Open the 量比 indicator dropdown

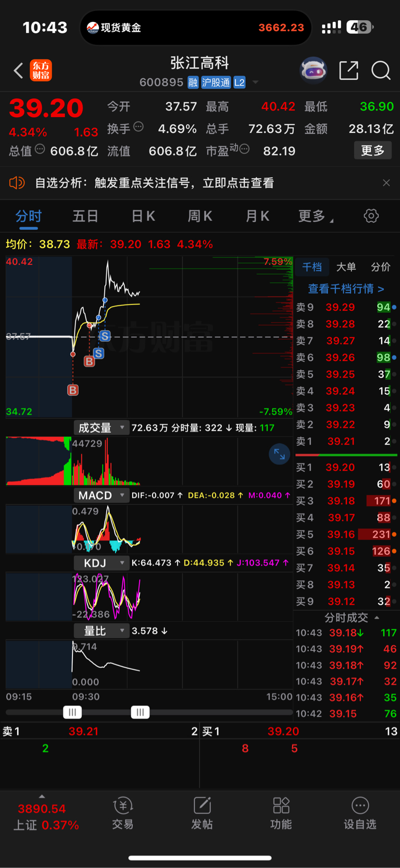click(x=102, y=631)
